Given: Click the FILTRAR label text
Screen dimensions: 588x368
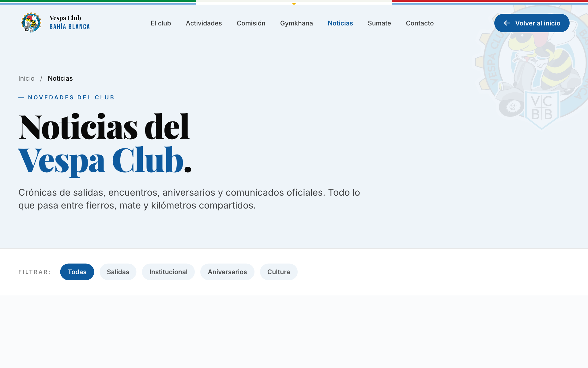Looking at the screenshot, I should [34, 272].
